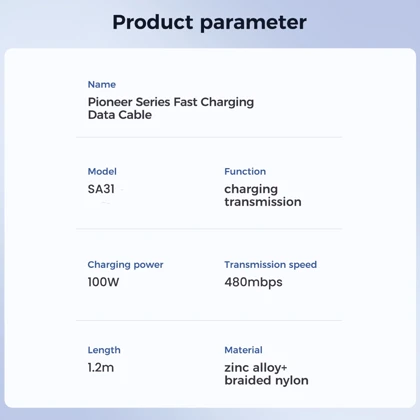Screen dimensions: 420x420
Task: Click the Product parameter heading
Action: click(x=209, y=23)
